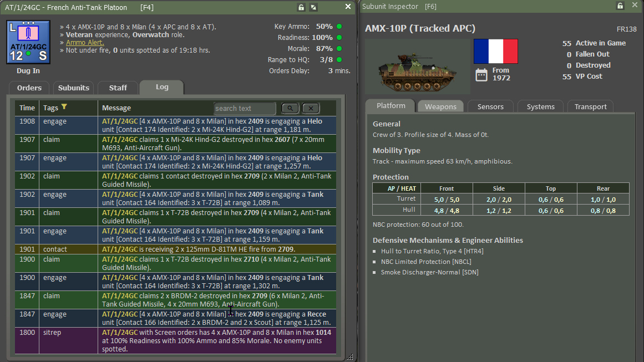Select the 1847 engage Recce log entry

pos(175,318)
